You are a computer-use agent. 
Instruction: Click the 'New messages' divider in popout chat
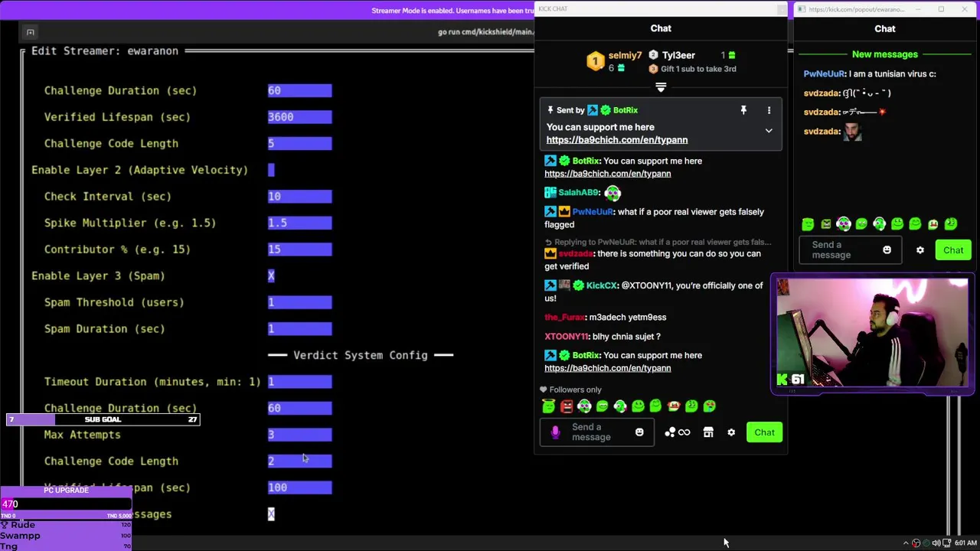885,54
